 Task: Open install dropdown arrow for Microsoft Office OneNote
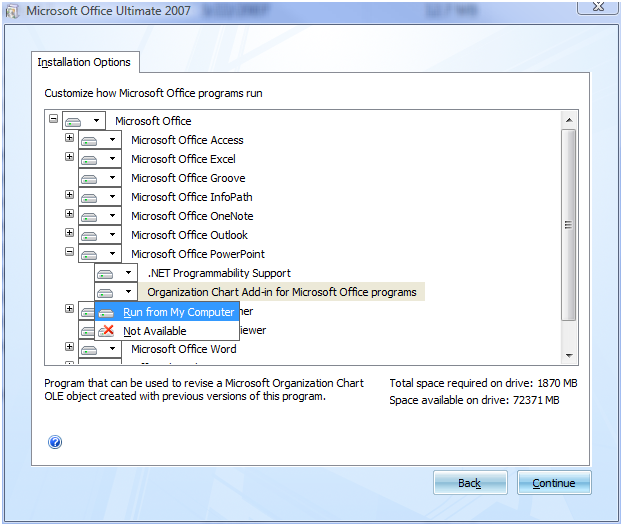[x=112, y=215]
